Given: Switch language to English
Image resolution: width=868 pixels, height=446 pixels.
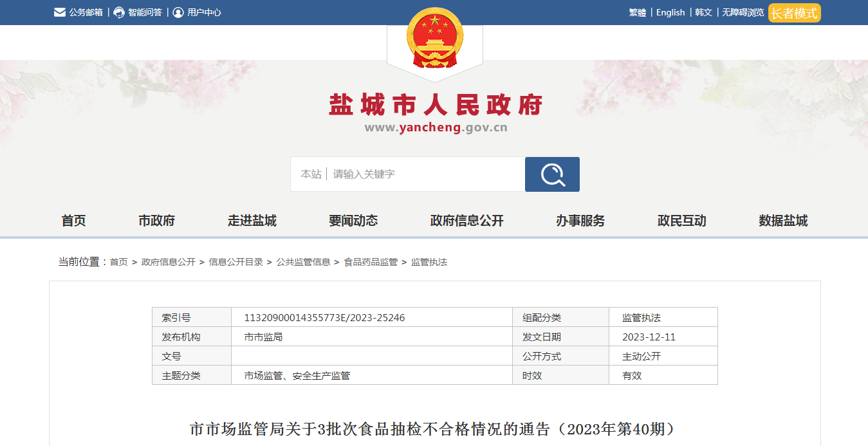Looking at the screenshot, I should tap(670, 12).
